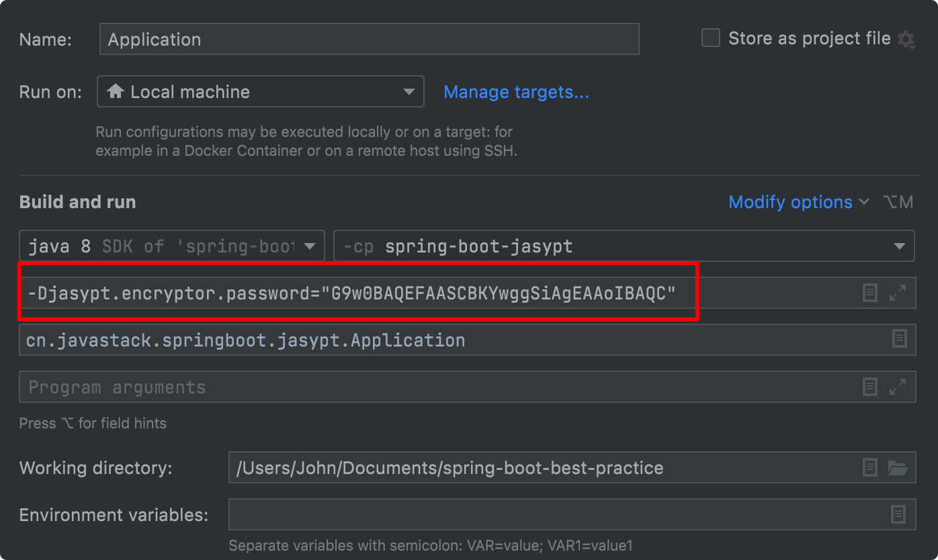The width and height of the screenshot is (938, 560).
Task: Click the environment variables browse icon
Action: [x=898, y=514]
